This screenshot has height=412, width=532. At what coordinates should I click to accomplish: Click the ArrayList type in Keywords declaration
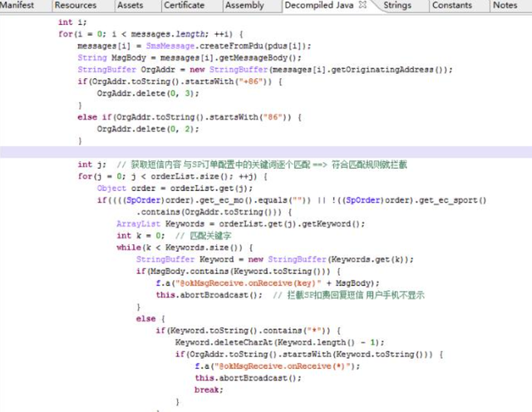tap(138, 223)
